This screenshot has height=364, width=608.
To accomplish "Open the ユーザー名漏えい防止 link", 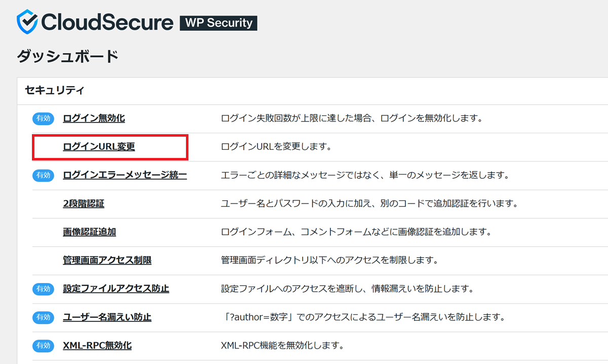I will [x=107, y=317].
